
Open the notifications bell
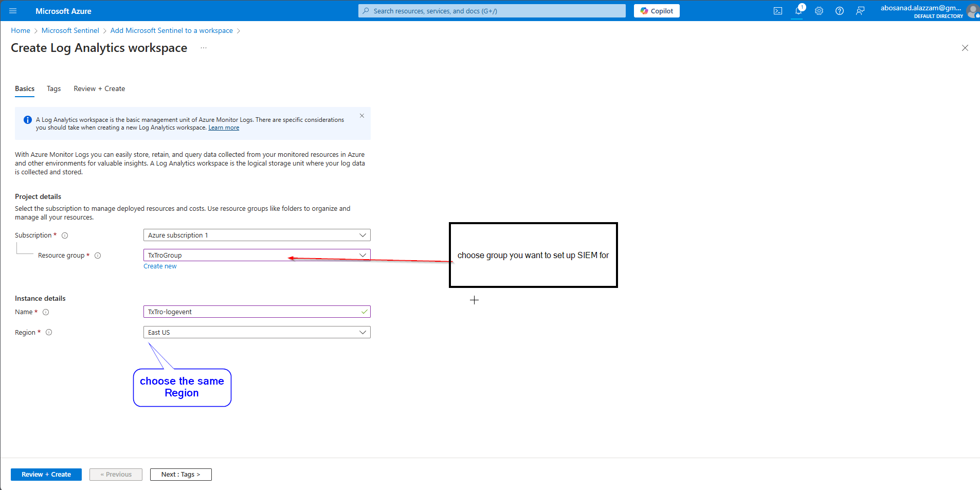[798, 11]
